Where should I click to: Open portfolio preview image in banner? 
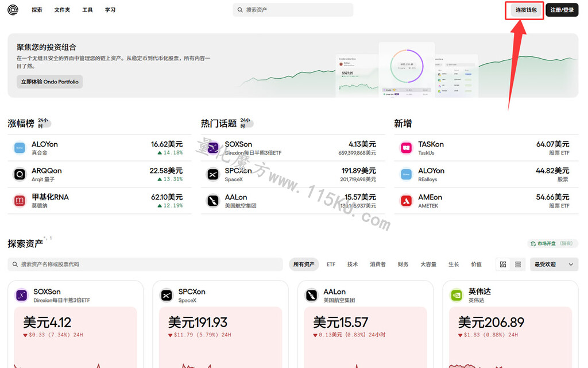(x=407, y=70)
